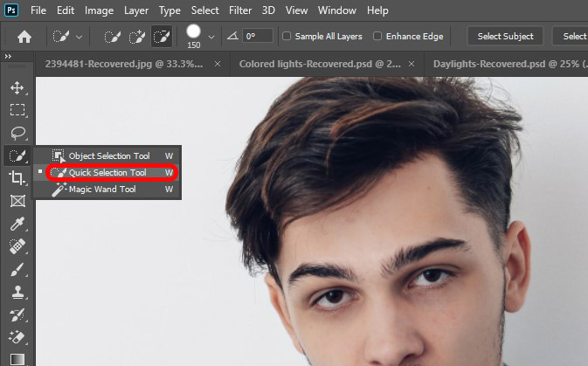The width and height of the screenshot is (588, 366).
Task: Select the History Brush tool
Action: [17, 315]
